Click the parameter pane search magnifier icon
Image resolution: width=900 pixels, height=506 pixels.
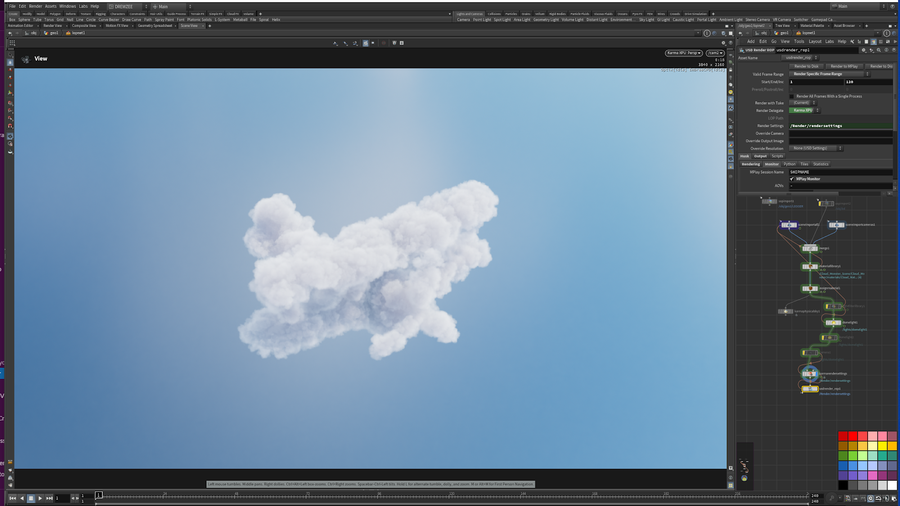coord(879,50)
